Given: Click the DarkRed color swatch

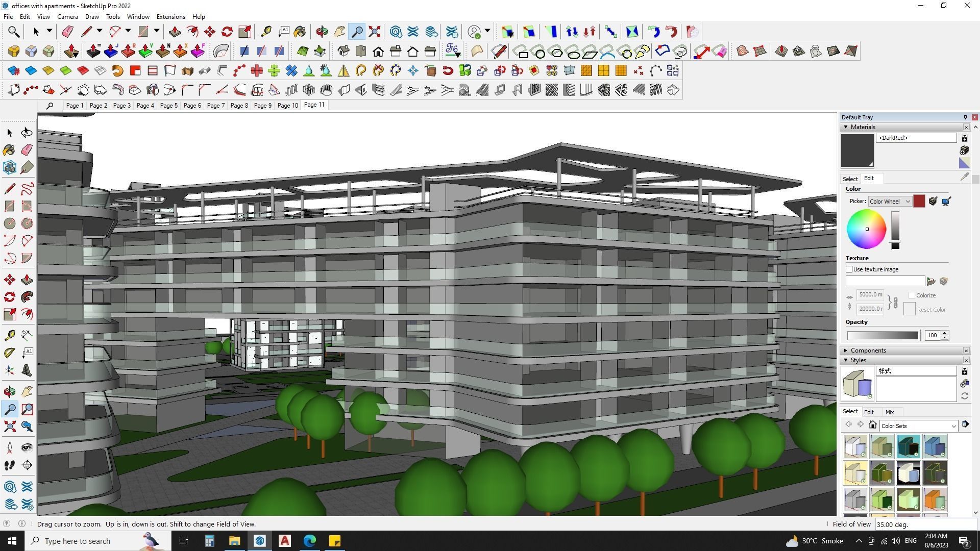Looking at the screenshot, I should (x=919, y=202).
